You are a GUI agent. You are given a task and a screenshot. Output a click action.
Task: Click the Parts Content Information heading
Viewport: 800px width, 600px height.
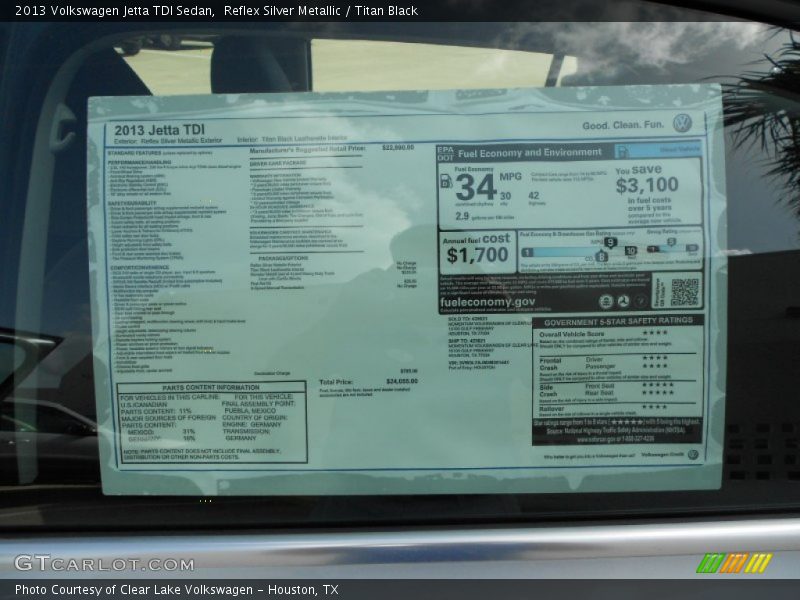click(x=211, y=387)
